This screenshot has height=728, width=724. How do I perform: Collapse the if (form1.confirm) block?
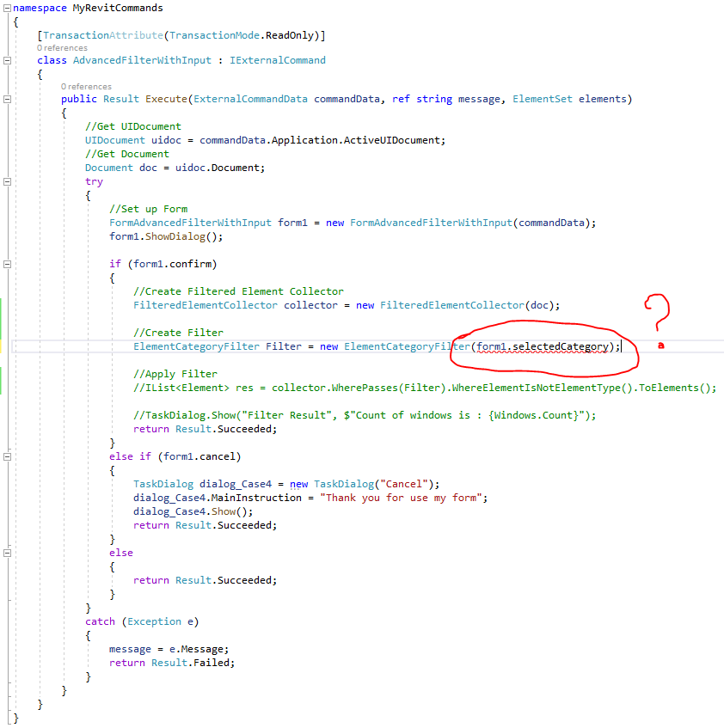[7, 264]
